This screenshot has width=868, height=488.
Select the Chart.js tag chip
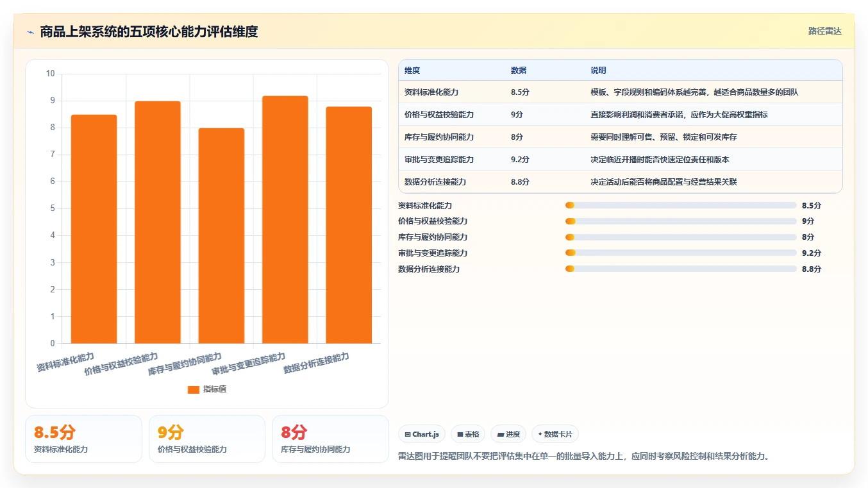click(x=422, y=434)
